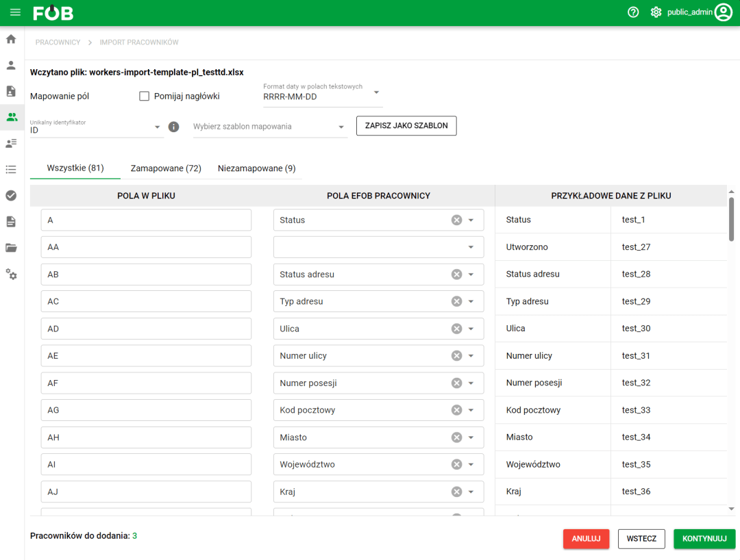Click the Pracownicy breadcrumb link
The height and width of the screenshot is (560, 740).
[58, 42]
